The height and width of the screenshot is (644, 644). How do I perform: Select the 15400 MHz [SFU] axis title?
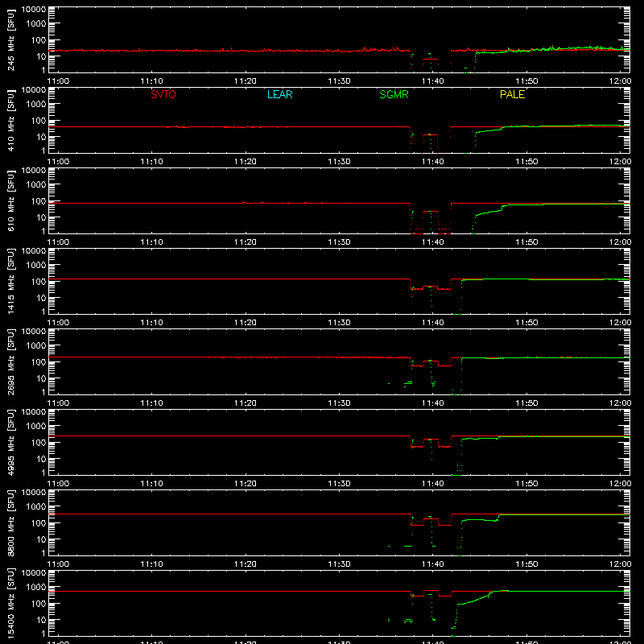11,603
